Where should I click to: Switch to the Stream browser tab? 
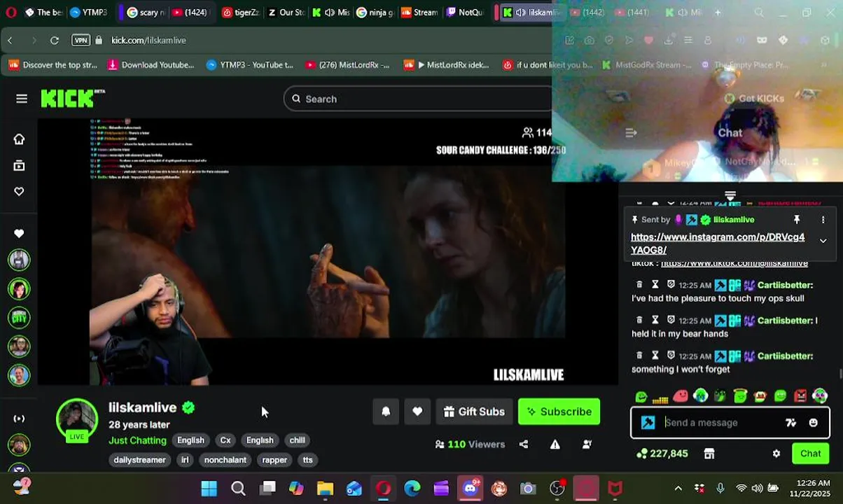point(419,13)
